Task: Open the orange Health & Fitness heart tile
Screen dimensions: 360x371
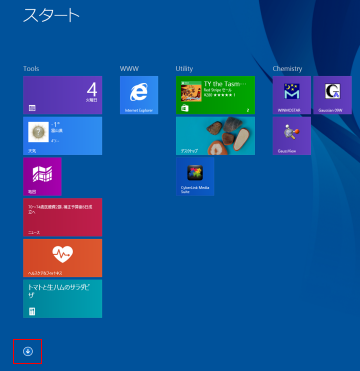Action: [62, 258]
